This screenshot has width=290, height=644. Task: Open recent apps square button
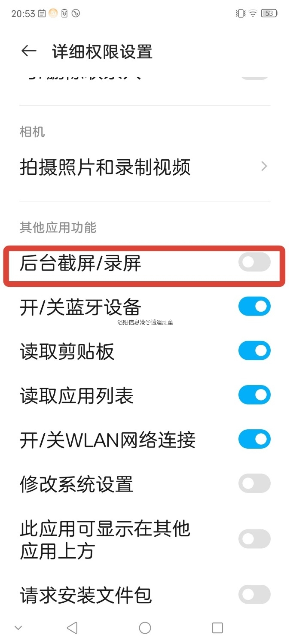[217, 628]
